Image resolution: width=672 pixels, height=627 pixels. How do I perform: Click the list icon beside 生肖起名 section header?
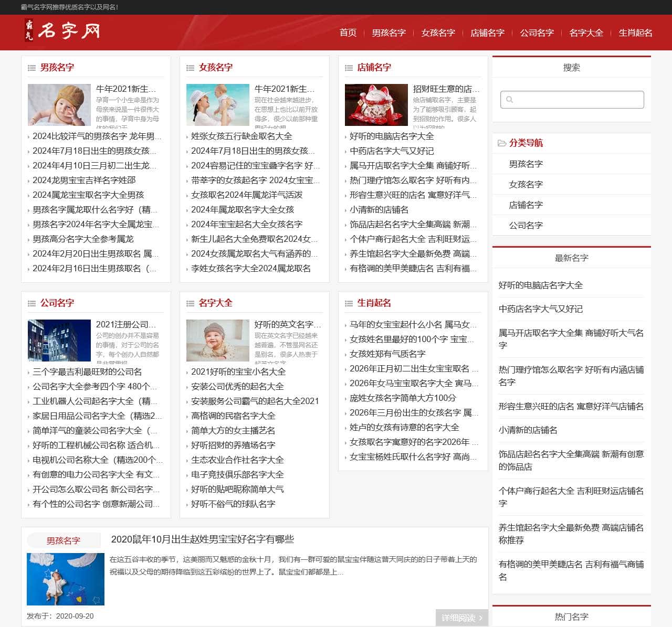(349, 303)
